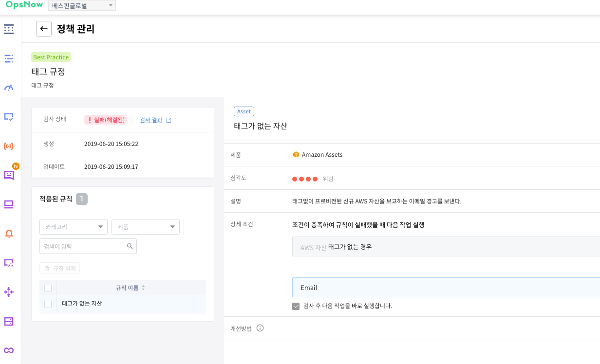This screenshot has height=364, width=600.
Task: Click the Amazon Assets cube icon
Action: click(x=296, y=155)
